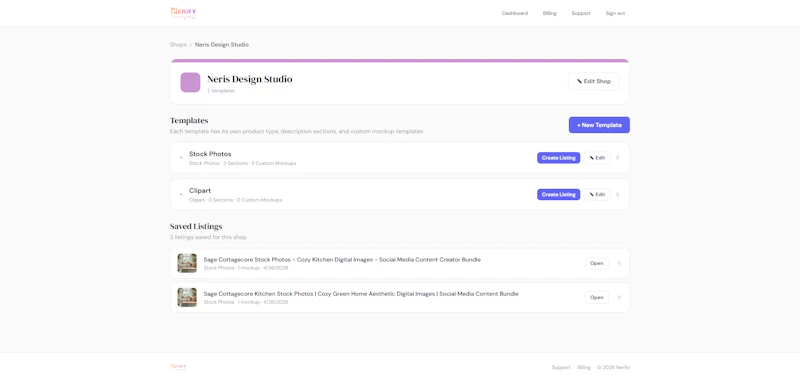Click the '2 templates' text under shop name

coord(220,91)
